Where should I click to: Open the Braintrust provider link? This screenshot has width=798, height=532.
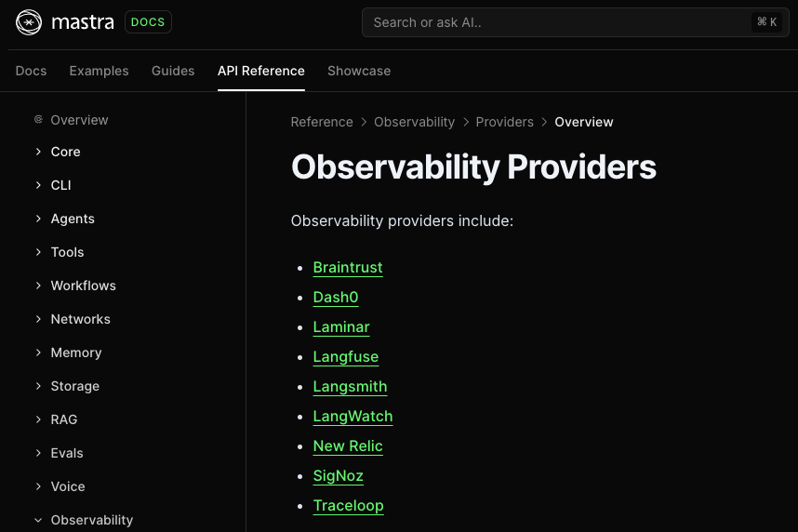point(348,267)
